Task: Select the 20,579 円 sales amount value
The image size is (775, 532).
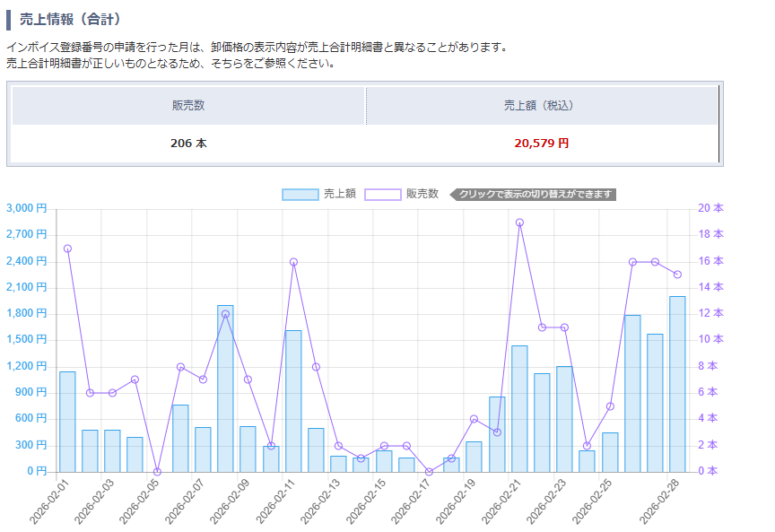Action: tap(542, 144)
